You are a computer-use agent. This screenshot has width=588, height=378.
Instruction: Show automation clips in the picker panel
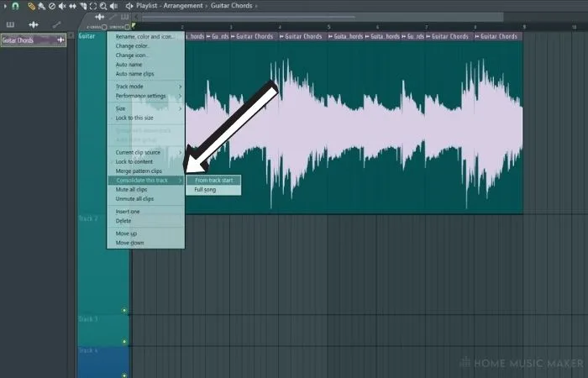(56, 24)
